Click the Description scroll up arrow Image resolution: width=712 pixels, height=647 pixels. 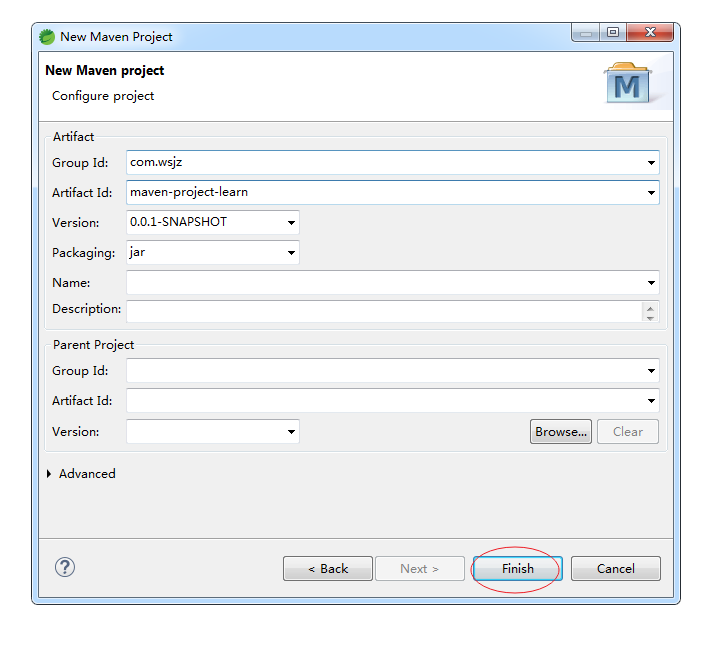[x=650, y=308]
